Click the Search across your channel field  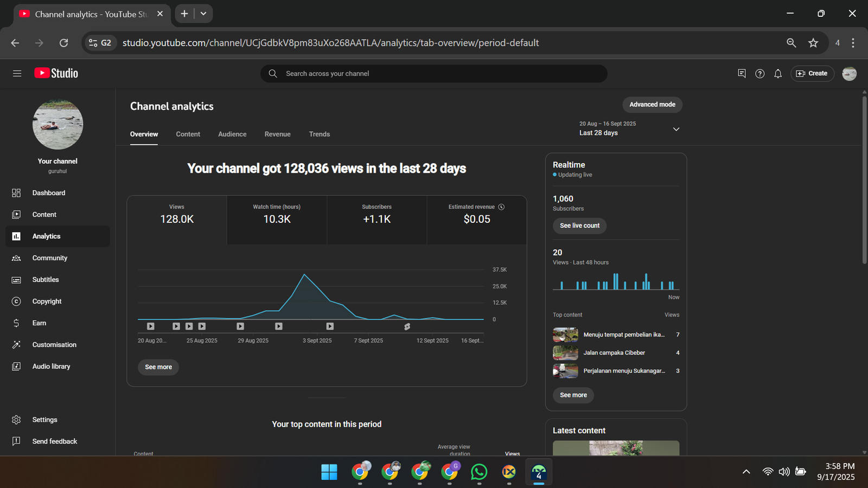[434, 74]
